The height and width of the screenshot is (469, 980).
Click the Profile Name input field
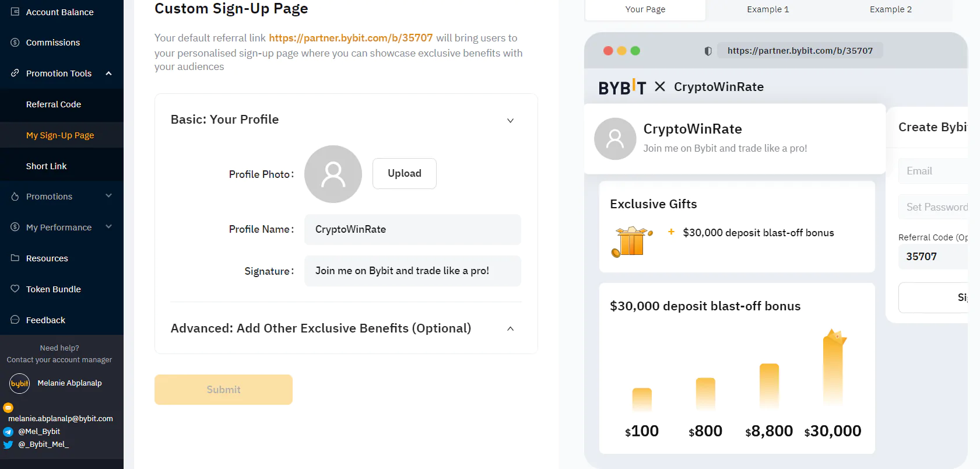point(413,229)
